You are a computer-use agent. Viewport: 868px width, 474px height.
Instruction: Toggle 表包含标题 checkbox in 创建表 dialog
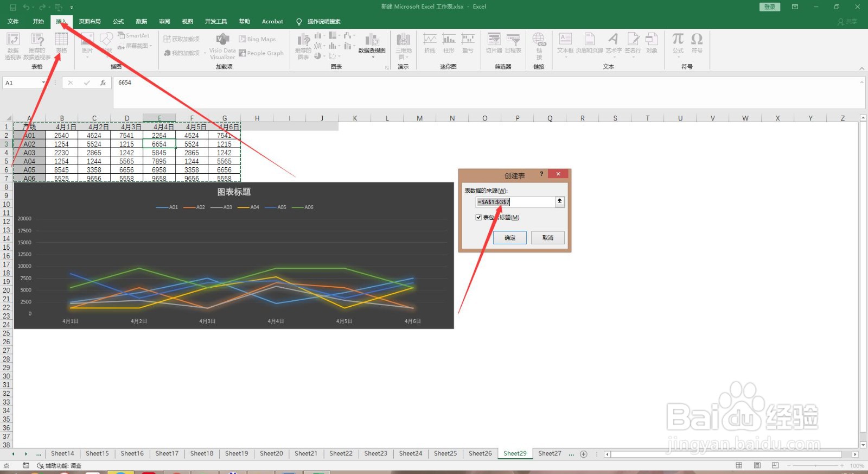pos(478,217)
